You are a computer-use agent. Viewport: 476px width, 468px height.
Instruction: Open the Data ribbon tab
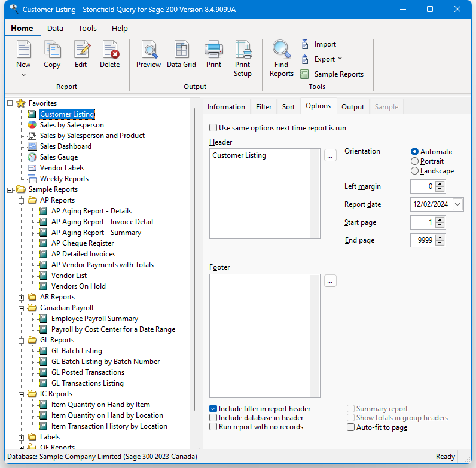pyautogui.click(x=55, y=29)
